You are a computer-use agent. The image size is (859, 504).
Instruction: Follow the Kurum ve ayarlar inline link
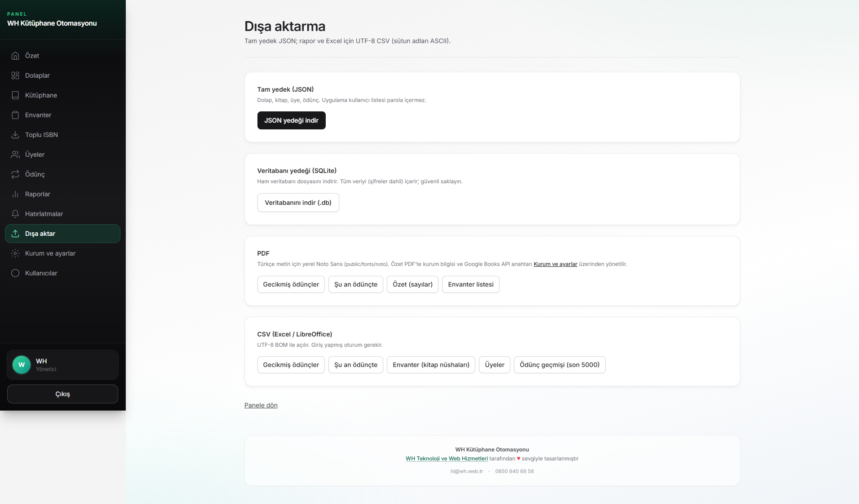coord(555,264)
